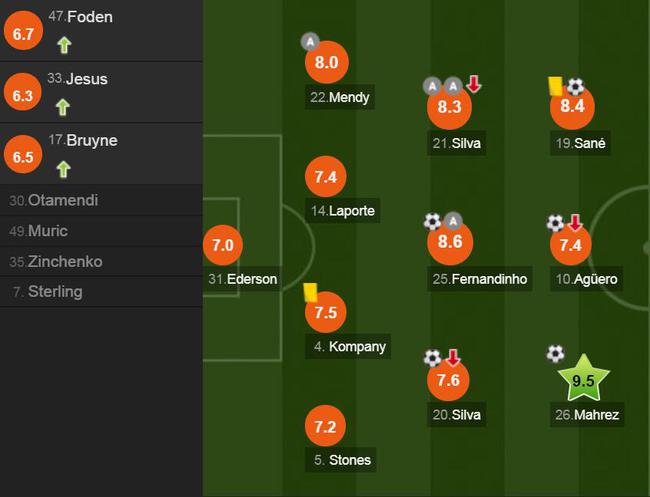Click the red arrow above 20.Silva
650x497 pixels.
(453, 357)
